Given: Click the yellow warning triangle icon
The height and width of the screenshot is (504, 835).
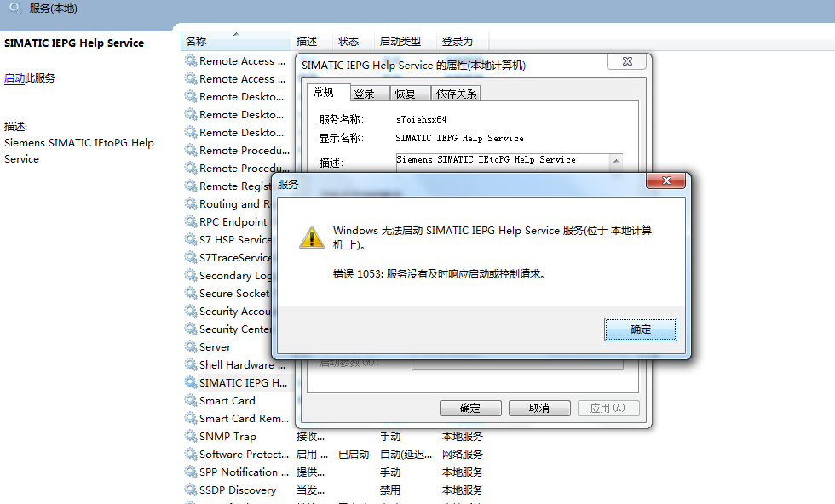Looking at the screenshot, I should click(x=312, y=238).
